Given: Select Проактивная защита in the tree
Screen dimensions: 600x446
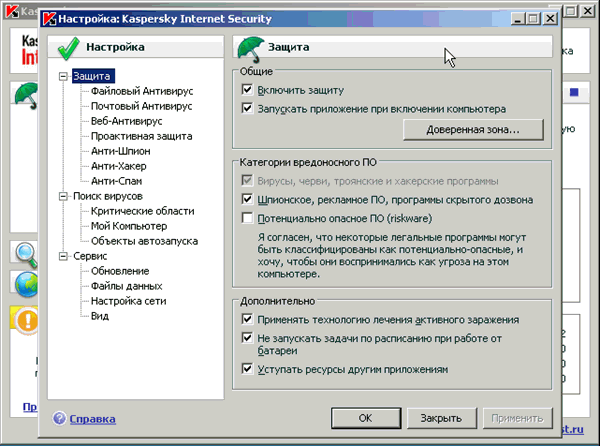Looking at the screenshot, I should pyautogui.click(x=141, y=136).
